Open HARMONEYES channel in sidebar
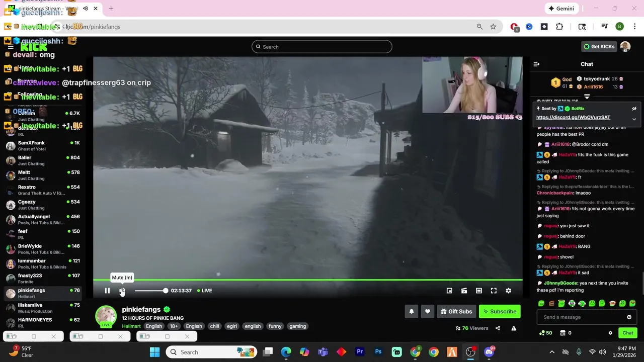Image resolution: width=644 pixels, height=362 pixels. 43,323
